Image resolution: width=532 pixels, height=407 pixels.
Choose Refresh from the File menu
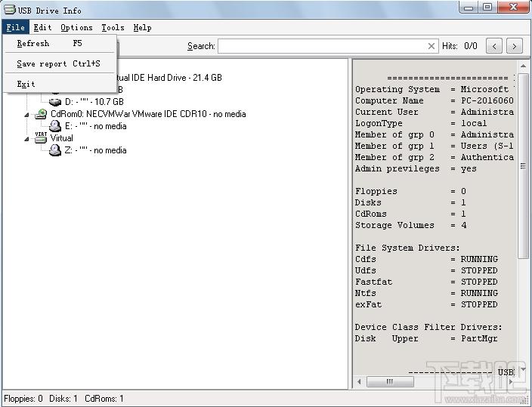[x=60, y=43]
